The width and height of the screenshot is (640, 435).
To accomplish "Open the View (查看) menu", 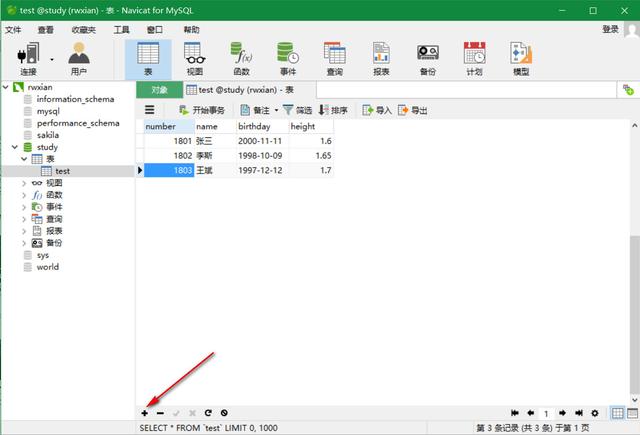I will pyautogui.click(x=46, y=30).
